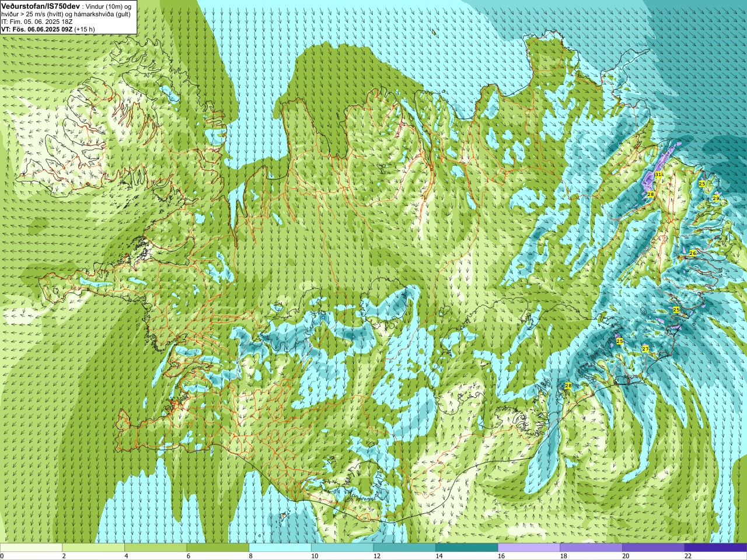
Task: Pick the 10–12 m/s cyan legend swatch
Action: [342, 548]
